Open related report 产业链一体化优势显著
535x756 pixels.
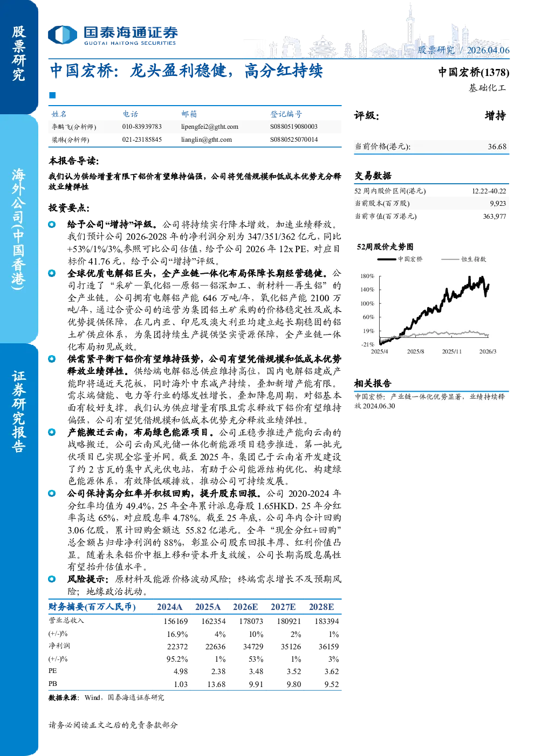click(430, 401)
